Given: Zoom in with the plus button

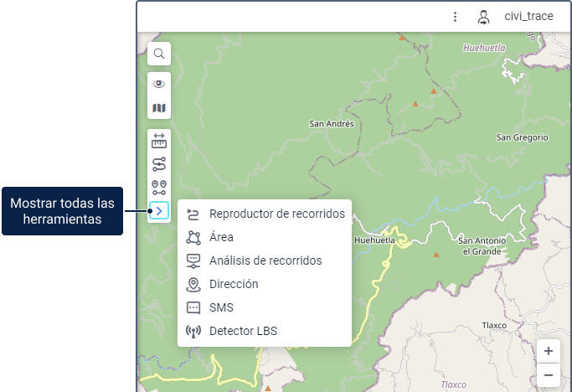Looking at the screenshot, I should [x=549, y=351].
